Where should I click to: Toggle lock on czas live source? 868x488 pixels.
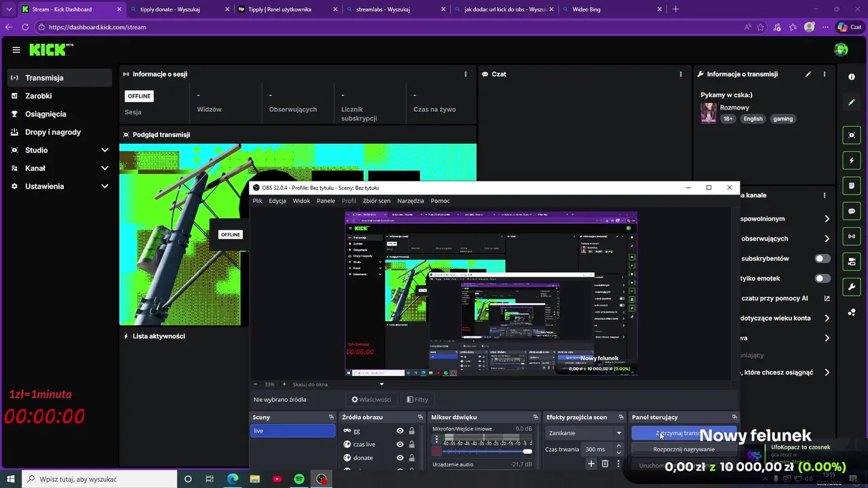pos(412,445)
